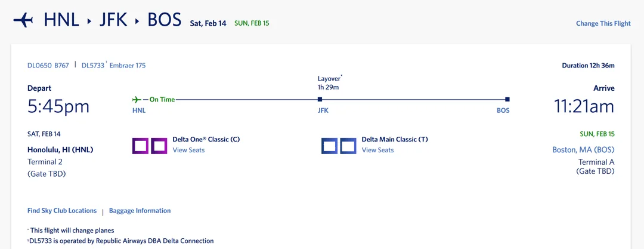Click the 5:45pm departure time
Image resolution: width=644 pixels, height=249 pixels.
click(58, 107)
